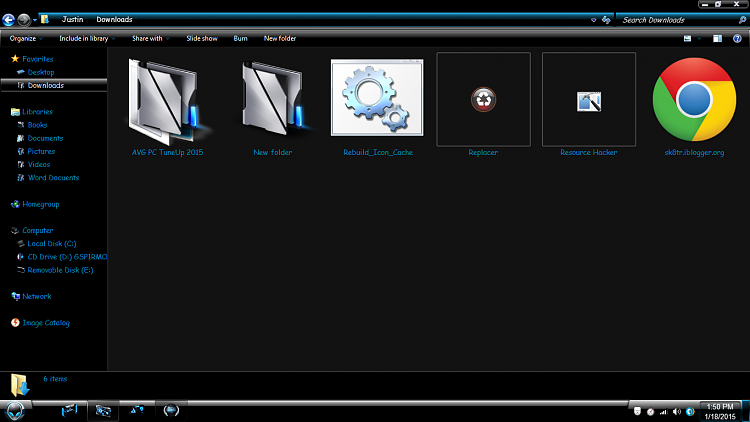750x422 pixels.
Task: Open the Books library
Action: pos(37,125)
